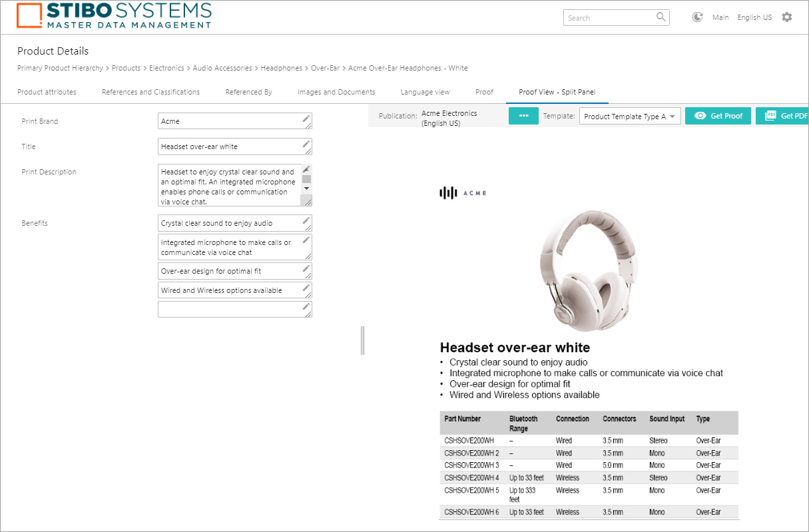809x532 pixels.
Task: Click the headphones product image
Action: coord(589,270)
